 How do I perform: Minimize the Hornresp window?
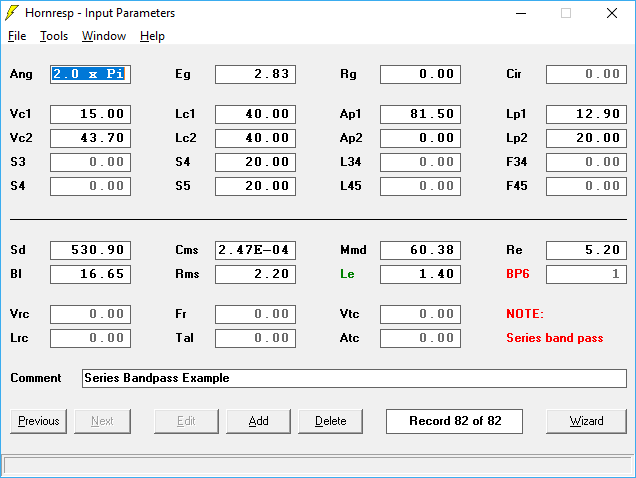[521, 13]
